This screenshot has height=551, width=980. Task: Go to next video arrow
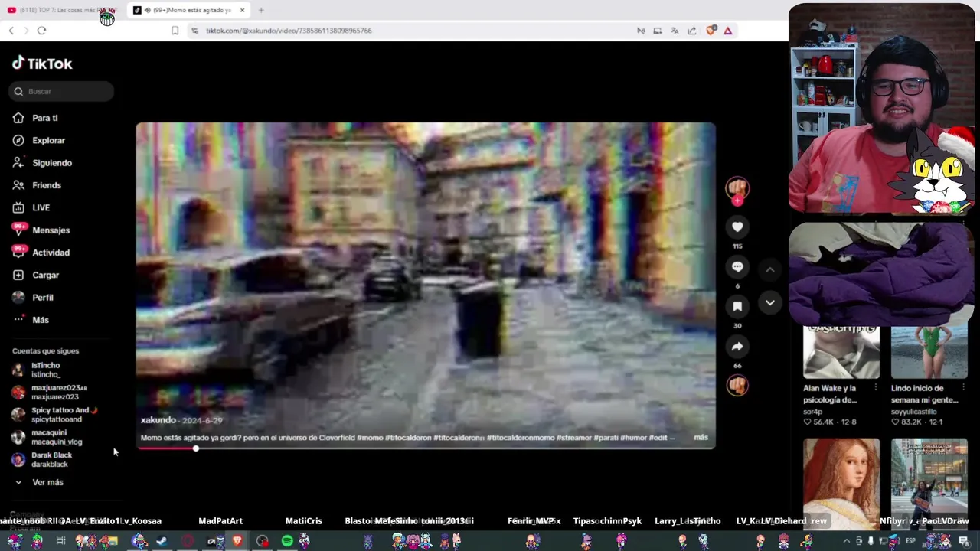(770, 303)
